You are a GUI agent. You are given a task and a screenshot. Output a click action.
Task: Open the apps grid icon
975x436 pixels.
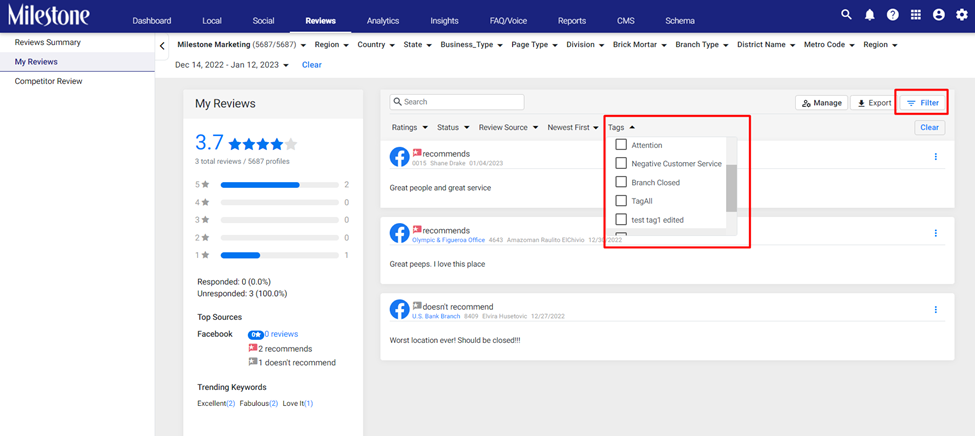[916, 15]
